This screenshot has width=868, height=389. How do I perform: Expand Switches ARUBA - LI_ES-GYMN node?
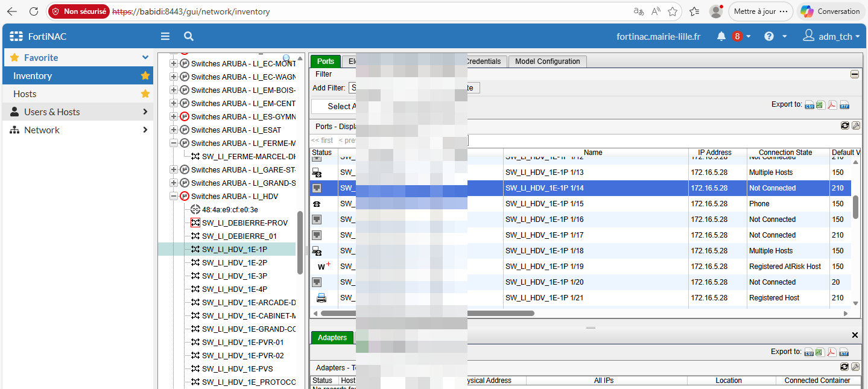click(174, 116)
